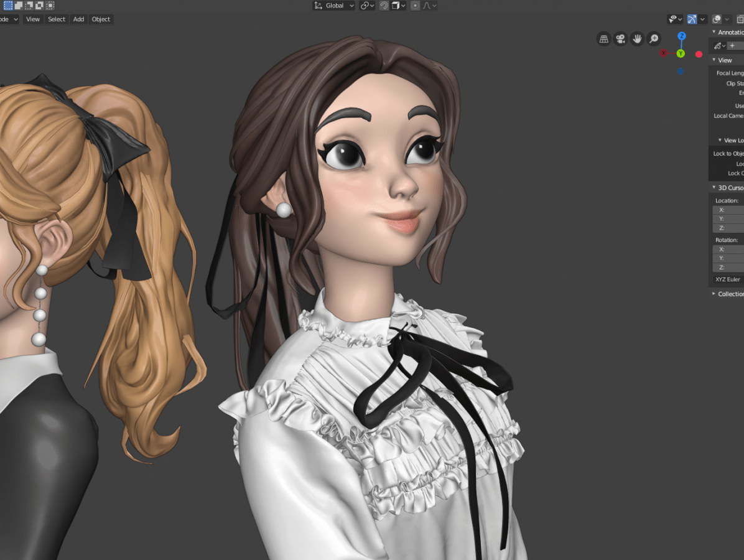Open the Global transform orientation dropdown
This screenshot has width=744, height=560.
333,5
